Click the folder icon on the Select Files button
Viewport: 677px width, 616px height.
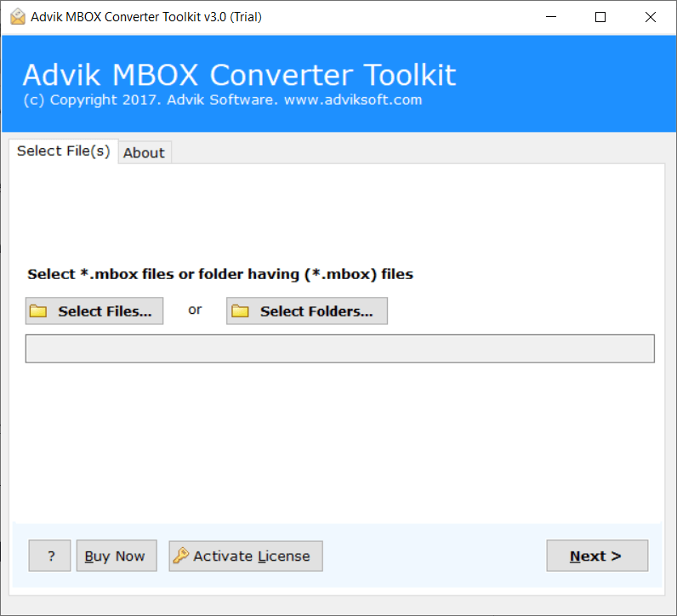(38, 311)
